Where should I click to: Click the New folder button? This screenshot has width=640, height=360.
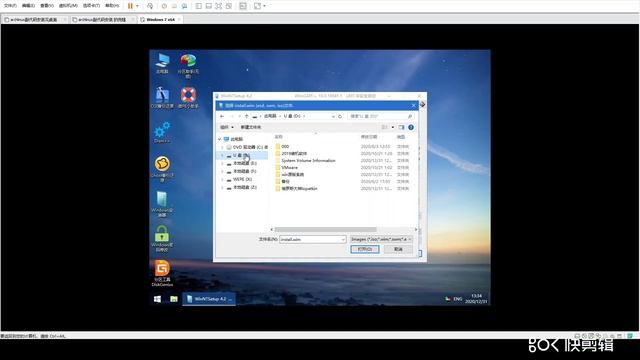tap(251, 127)
